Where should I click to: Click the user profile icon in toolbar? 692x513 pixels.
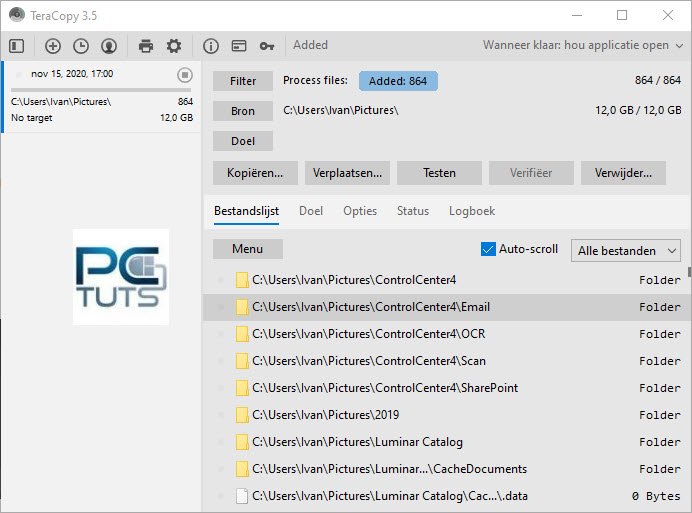pos(109,46)
